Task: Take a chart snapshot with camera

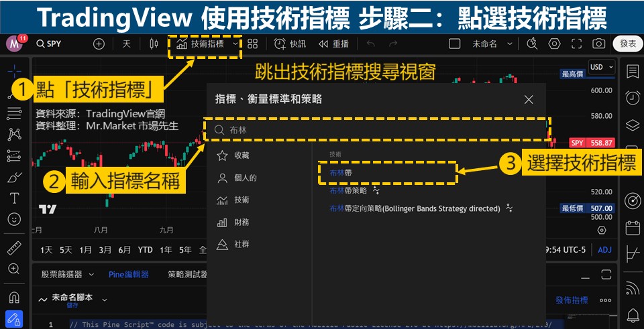Action: (x=599, y=44)
